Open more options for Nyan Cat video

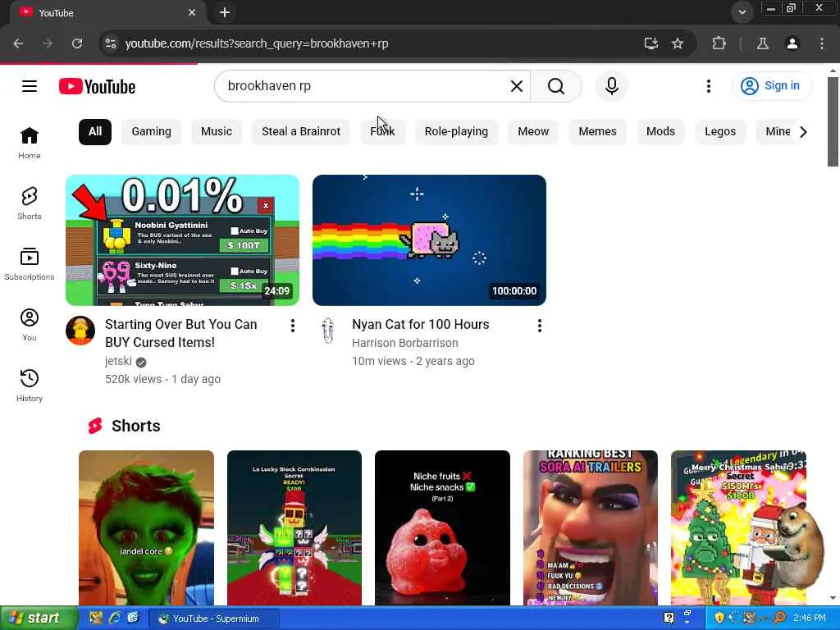coord(540,326)
